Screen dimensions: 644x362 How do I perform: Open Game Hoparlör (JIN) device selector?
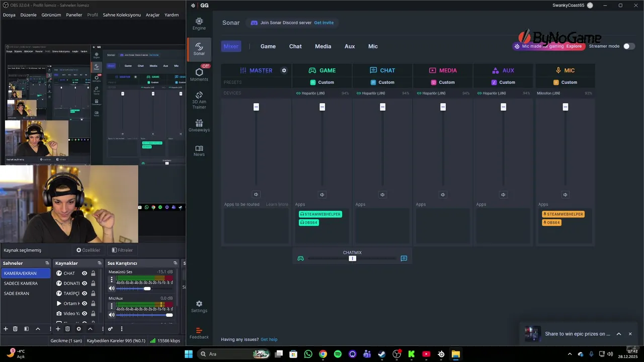pos(322,93)
